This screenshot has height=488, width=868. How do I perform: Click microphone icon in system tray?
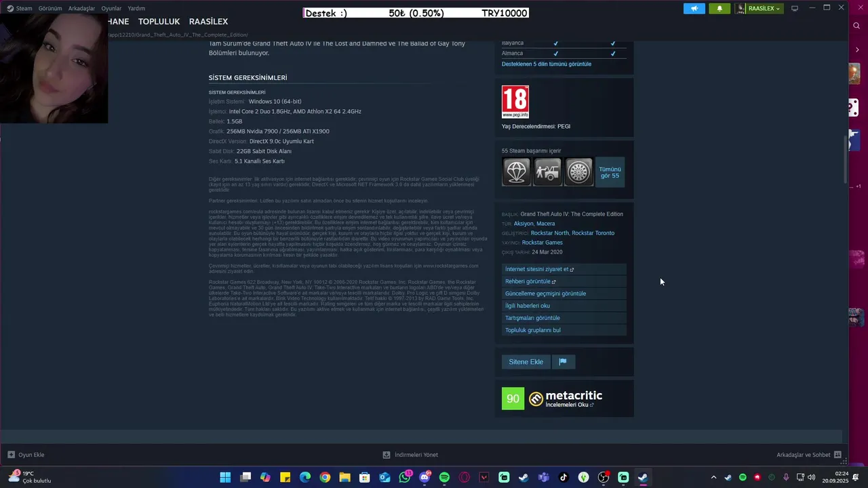786,477
